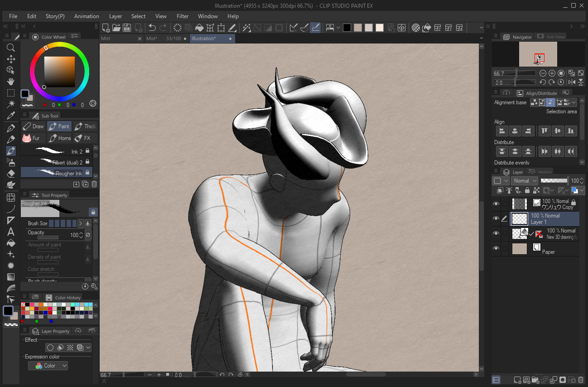The height and width of the screenshot is (387, 588).
Task: Flip the view horizontally in the Navigator
Action: pos(572,82)
